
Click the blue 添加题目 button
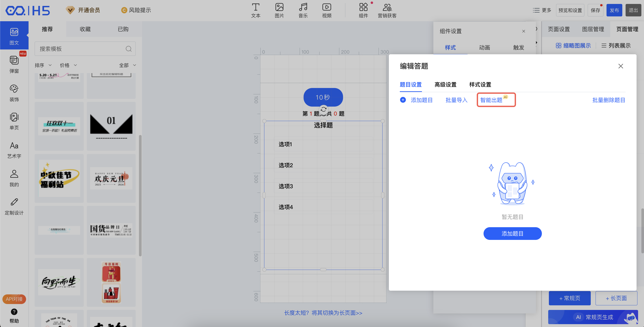[x=512, y=233]
